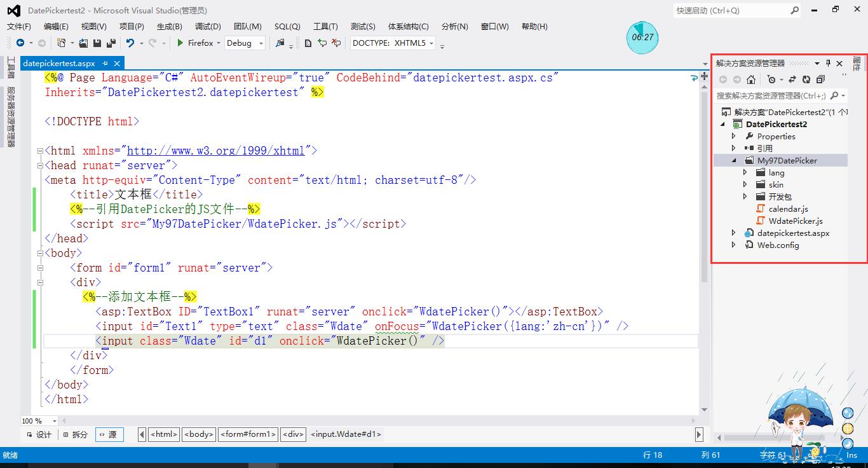Click the Open File icon in toolbar
The image size is (868, 468).
click(83, 43)
